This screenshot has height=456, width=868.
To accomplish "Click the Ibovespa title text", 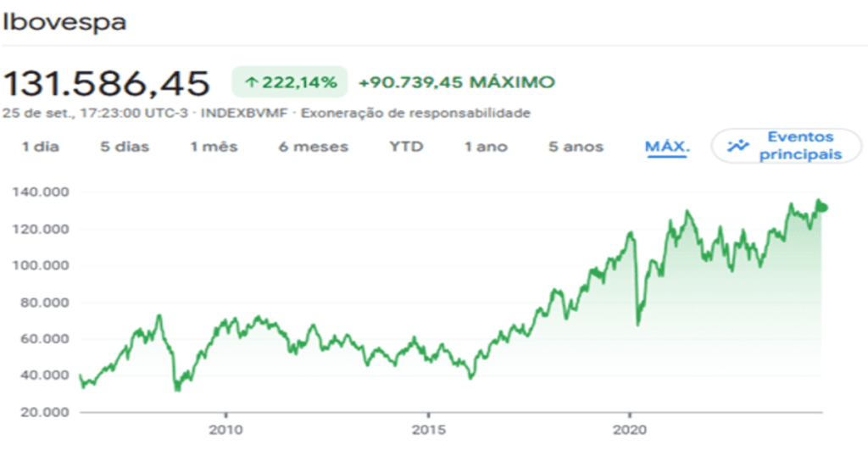I will tap(64, 22).
